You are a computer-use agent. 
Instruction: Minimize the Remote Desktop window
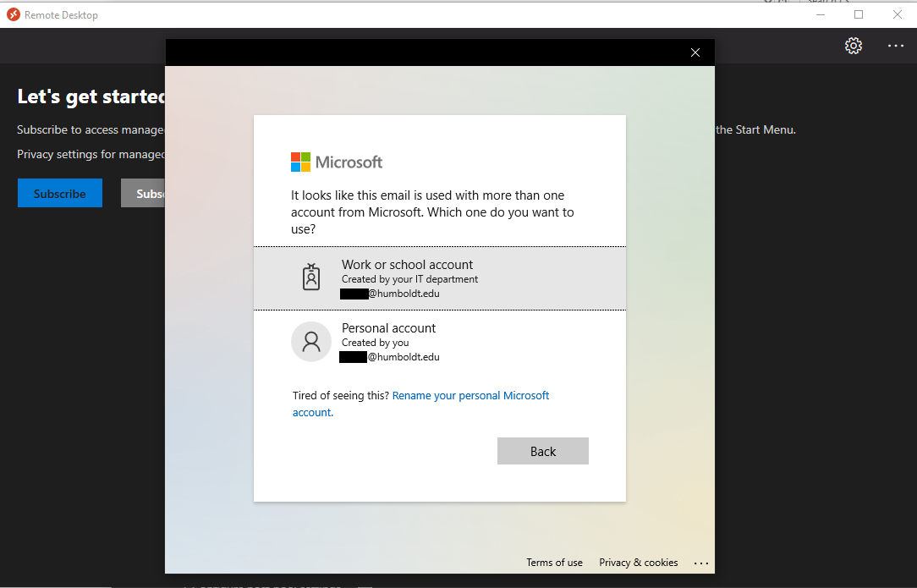[821, 14]
